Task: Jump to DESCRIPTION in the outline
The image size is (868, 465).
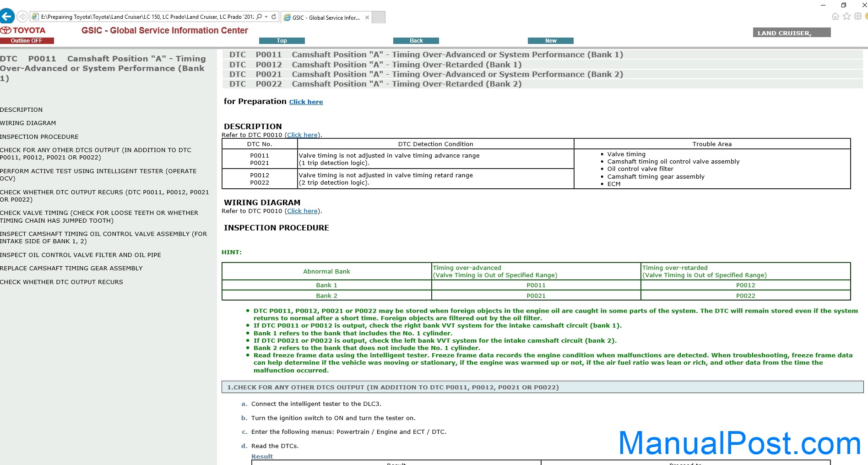Action: point(21,110)
